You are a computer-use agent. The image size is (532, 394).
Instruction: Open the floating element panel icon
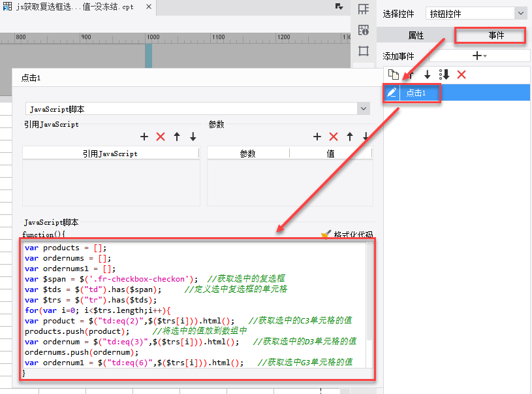coord(364,51)
